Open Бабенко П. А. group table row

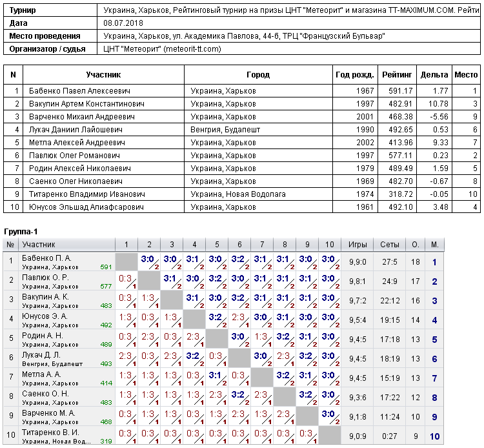[223, 262]
